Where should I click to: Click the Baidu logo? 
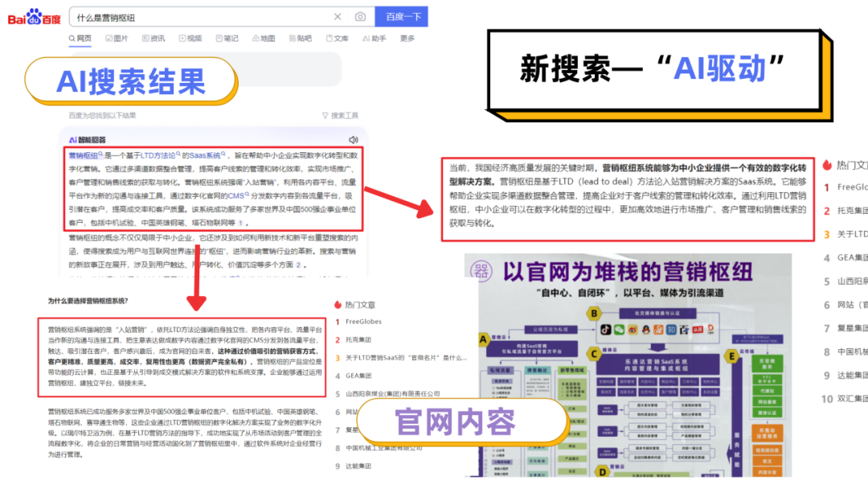(x=34, y=17)
